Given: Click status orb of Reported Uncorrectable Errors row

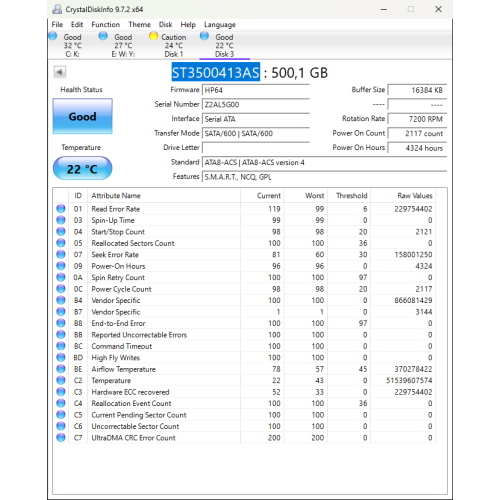Looking at the screenshot, I should (x=61, y=335).
